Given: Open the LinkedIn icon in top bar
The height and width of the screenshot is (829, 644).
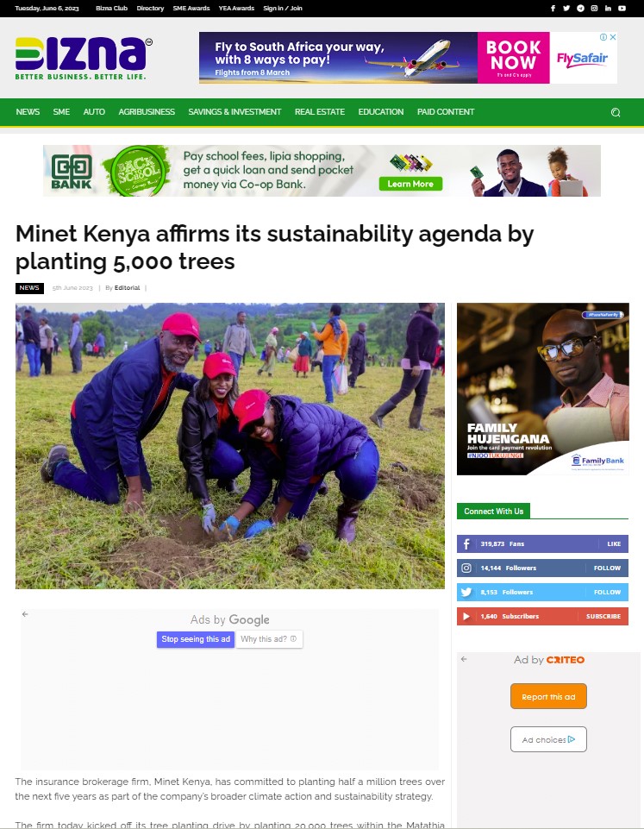Looking at the screenshot, I should [x=608, y=9].
